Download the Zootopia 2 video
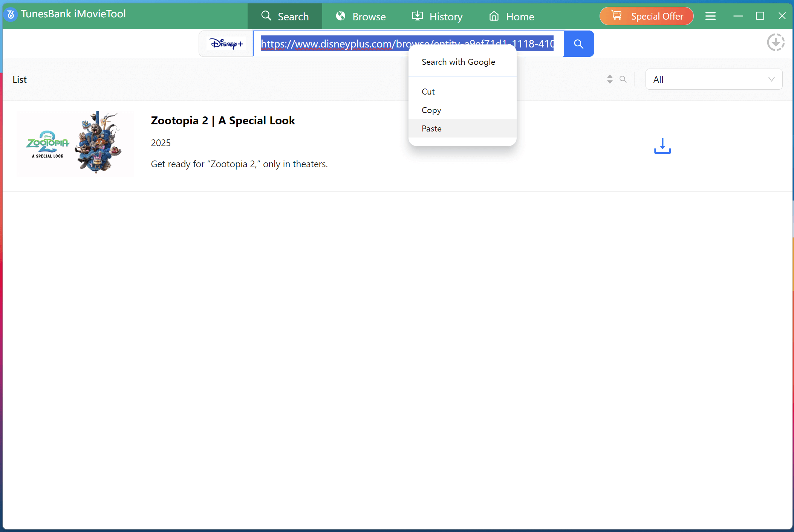794x532 pixels. tap(662, 147)
